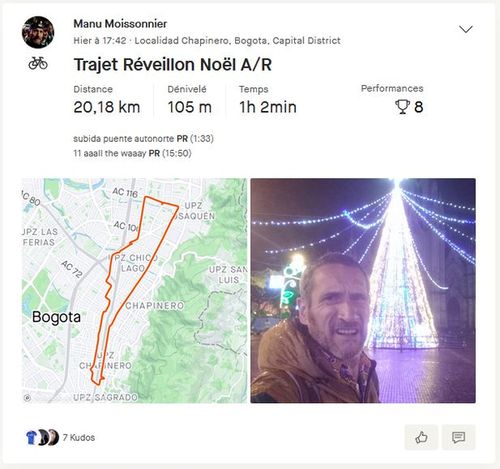Click the last kudos giver avatar

coord(54,437)
